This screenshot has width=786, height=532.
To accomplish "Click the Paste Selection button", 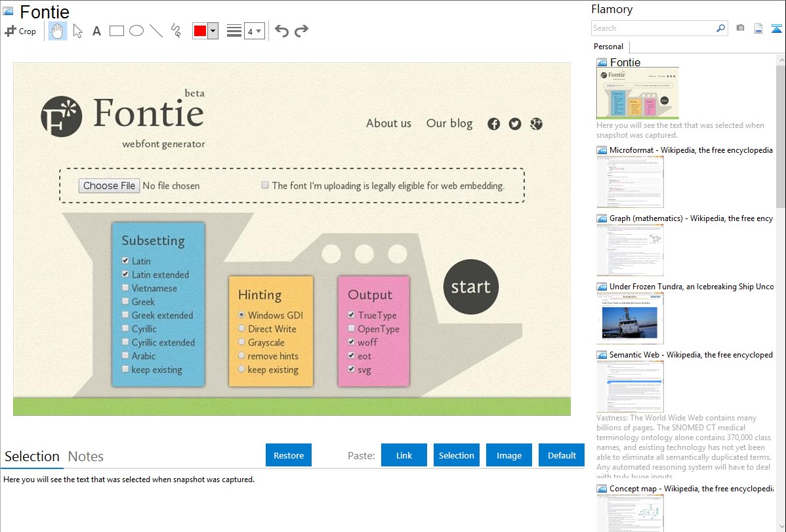I will pos(457,455).
